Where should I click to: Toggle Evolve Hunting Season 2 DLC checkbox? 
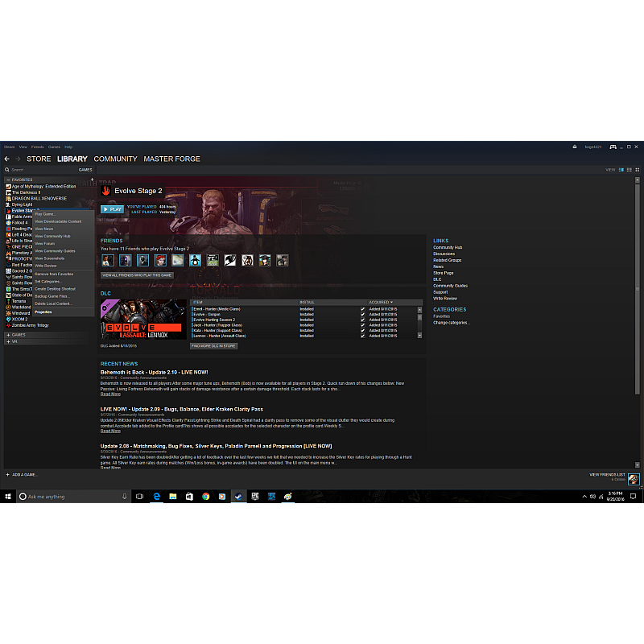(362, 320)
